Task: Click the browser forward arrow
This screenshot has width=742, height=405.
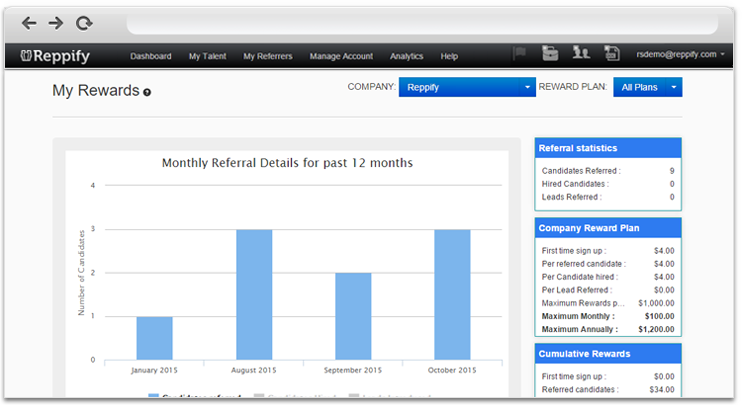Action: 56,22
